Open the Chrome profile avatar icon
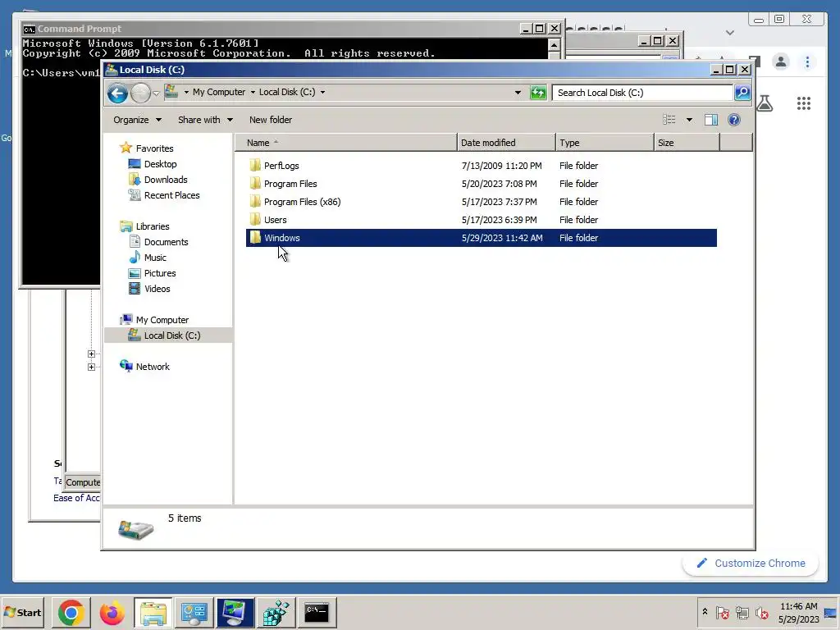 click(x=781, y=62)
